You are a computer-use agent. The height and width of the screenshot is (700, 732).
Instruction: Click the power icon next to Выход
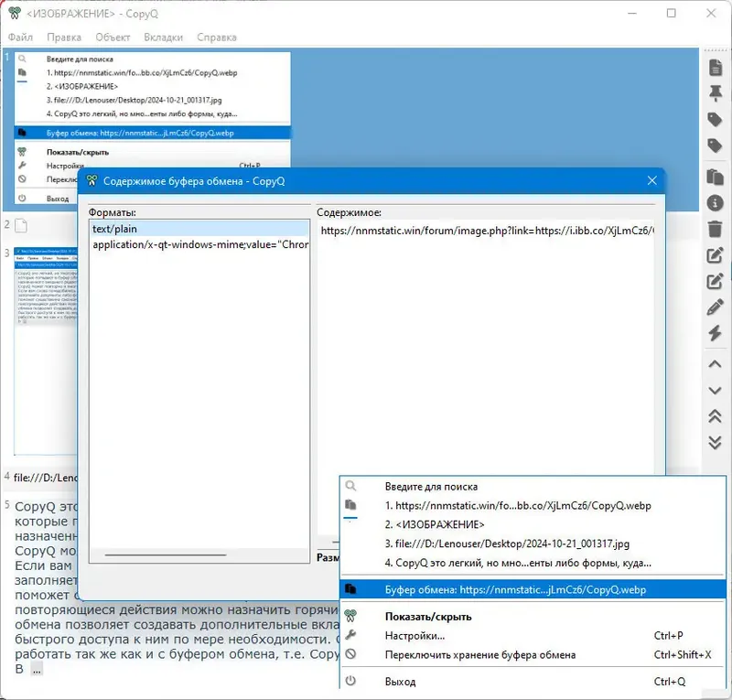(350, 681)
